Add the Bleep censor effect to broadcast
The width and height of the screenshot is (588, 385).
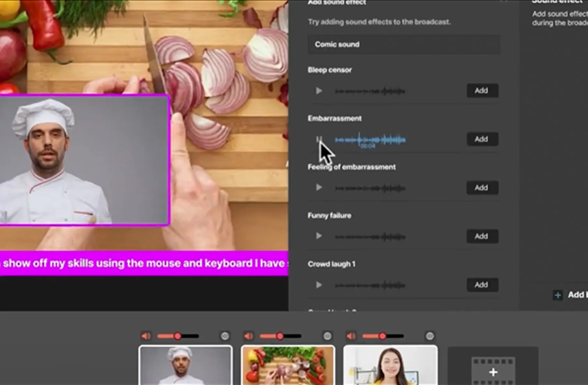coord(482,91)
